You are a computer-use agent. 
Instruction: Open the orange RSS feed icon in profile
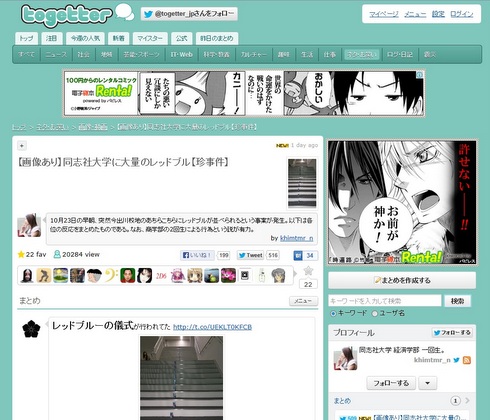tap(467, 360)
